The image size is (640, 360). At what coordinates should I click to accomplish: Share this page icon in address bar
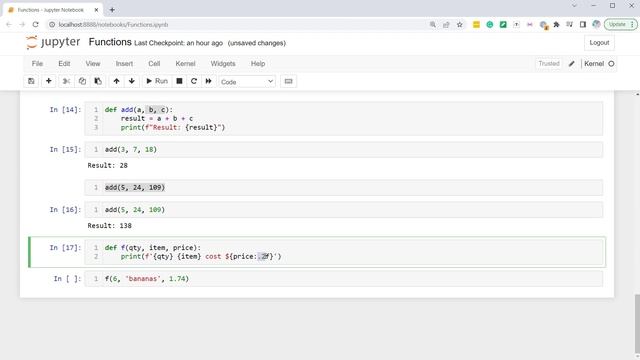click(446, 24)
